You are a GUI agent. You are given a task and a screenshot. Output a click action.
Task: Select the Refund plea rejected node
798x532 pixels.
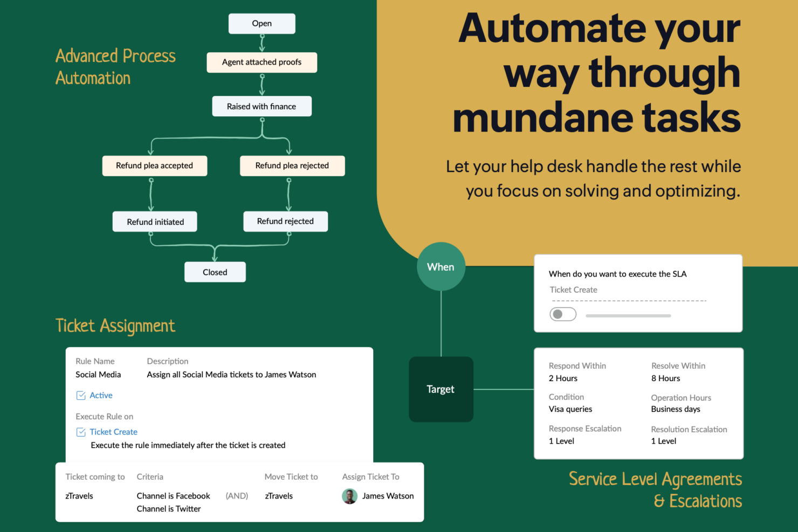292,166
